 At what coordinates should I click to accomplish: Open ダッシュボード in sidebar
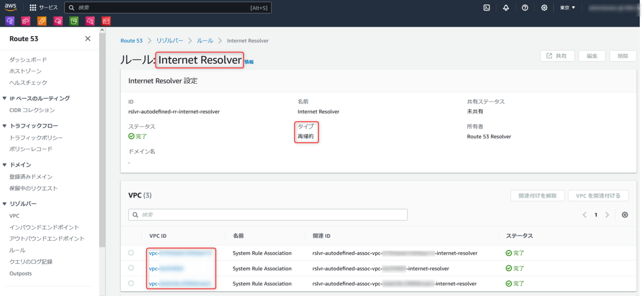pyautogui.click(x=28, y=60)
